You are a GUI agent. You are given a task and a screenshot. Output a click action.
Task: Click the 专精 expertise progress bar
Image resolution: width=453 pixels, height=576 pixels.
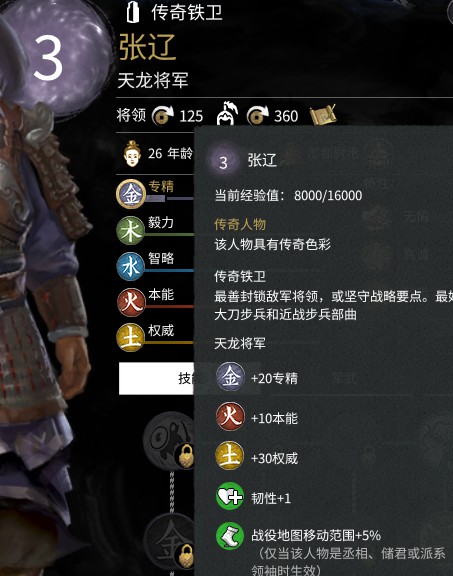click(x=170, y=199)
